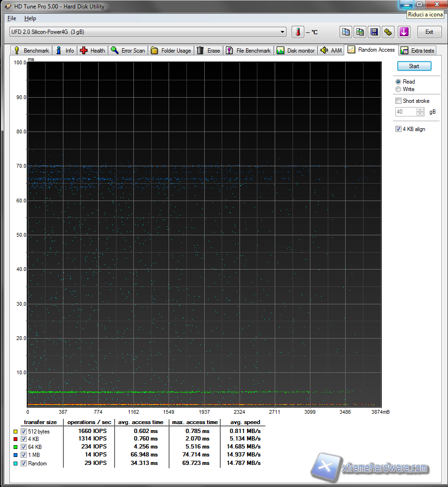Increase the short stroke gB stepper value
This screenshot has width=448, height=487.
pos(420,110)
